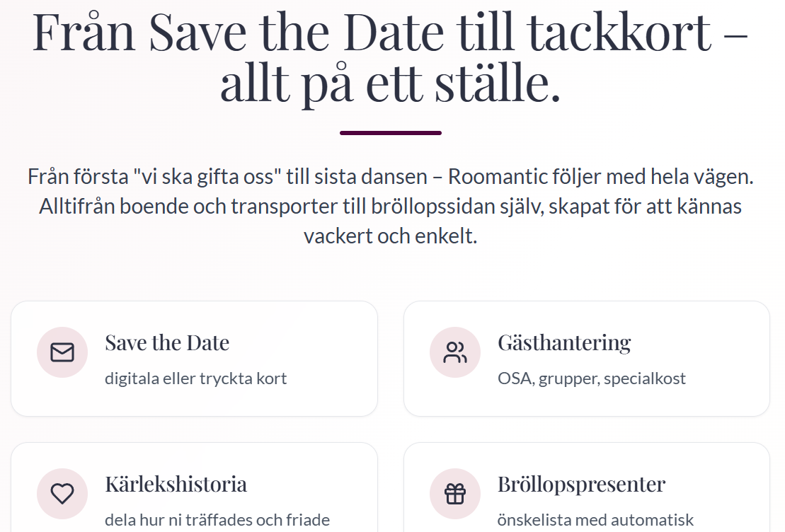Click the guests icon beside Gästhantering
The height and width of the screenshot is (532, 785).
tap(455, 352)
